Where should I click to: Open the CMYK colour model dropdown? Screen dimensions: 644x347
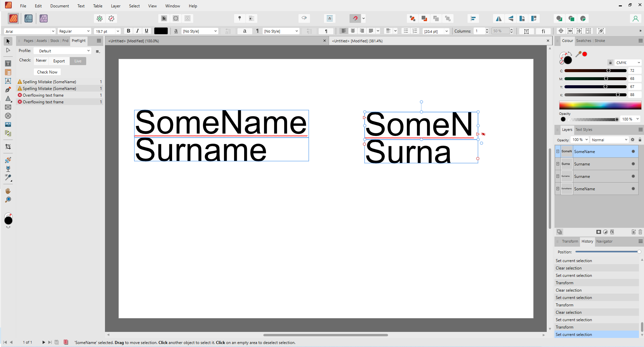click(x=628, y=63)
